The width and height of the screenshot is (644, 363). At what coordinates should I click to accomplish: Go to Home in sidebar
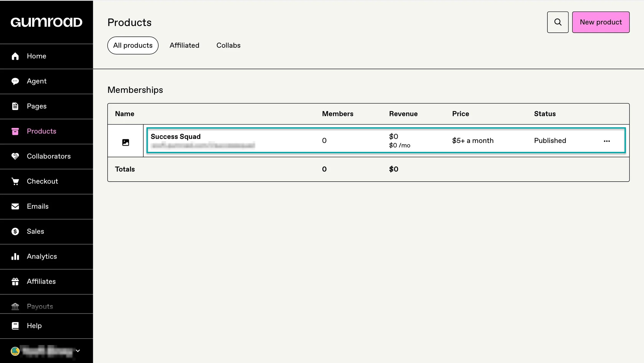coord(46,56)
